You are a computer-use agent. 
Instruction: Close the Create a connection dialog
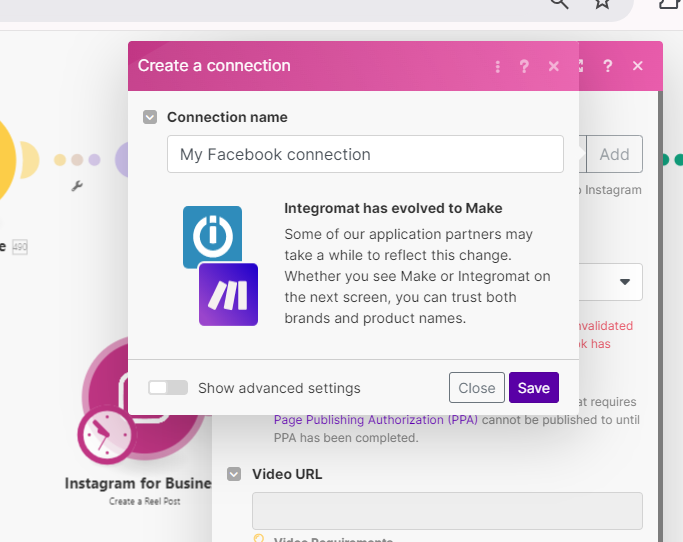coord(553,67)
